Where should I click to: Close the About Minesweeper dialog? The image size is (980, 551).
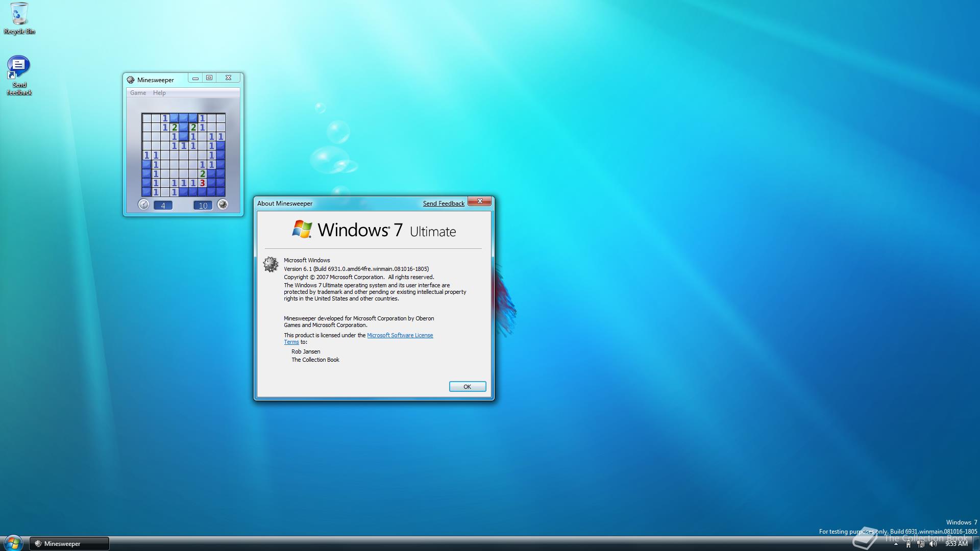(480, 202)
